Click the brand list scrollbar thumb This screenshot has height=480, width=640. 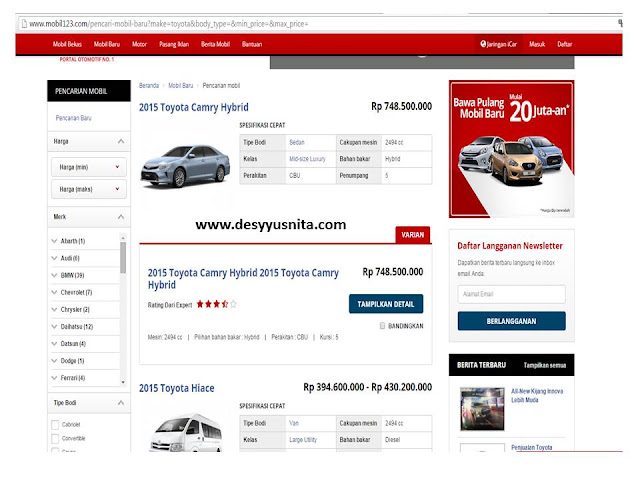click(123, 258)
